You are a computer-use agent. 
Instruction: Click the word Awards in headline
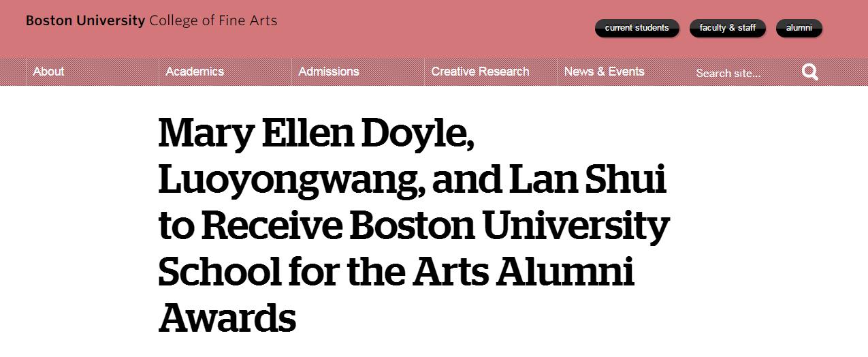coord(227,317)
